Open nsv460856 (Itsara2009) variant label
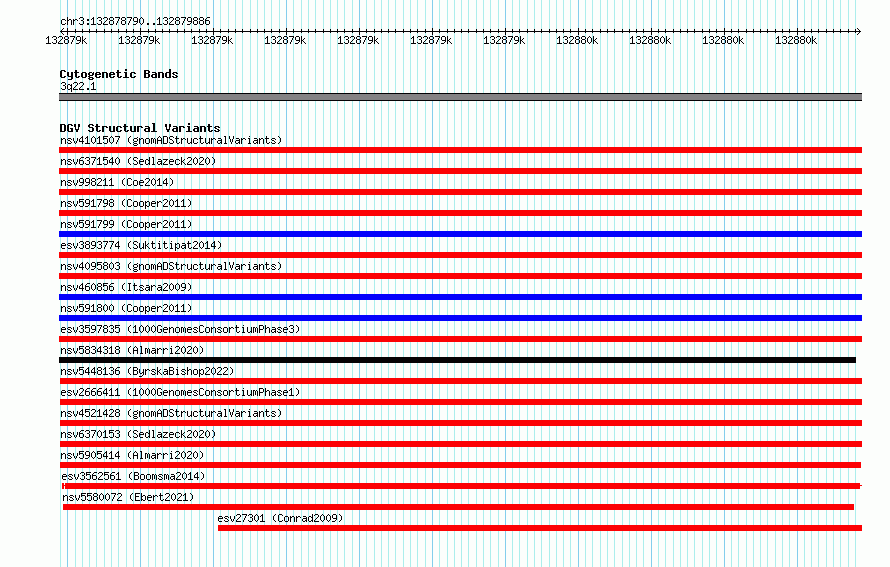The image size is (890, 567). 126,287
